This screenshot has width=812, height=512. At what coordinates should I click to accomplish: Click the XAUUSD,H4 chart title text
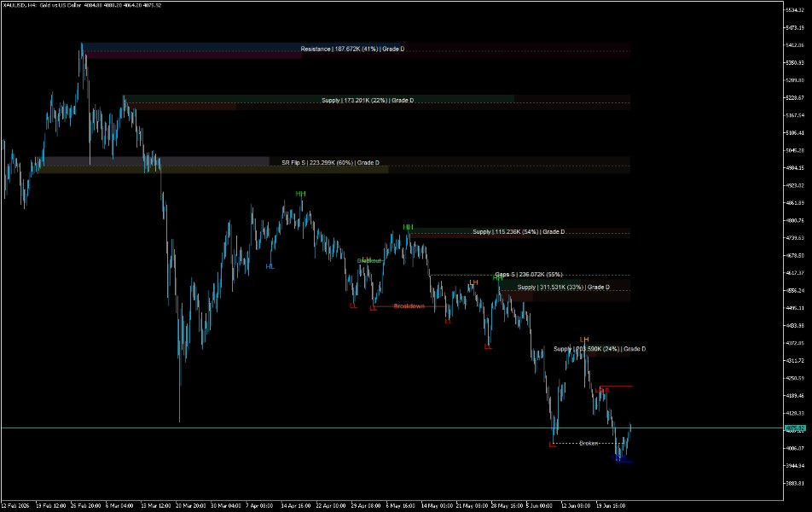(19, 5)
